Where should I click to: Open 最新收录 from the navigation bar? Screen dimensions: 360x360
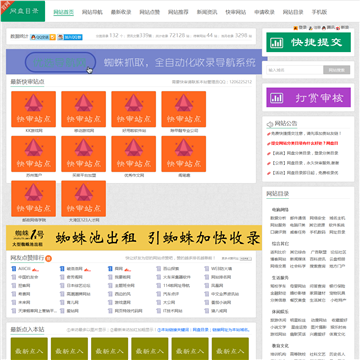pos(121,12)
